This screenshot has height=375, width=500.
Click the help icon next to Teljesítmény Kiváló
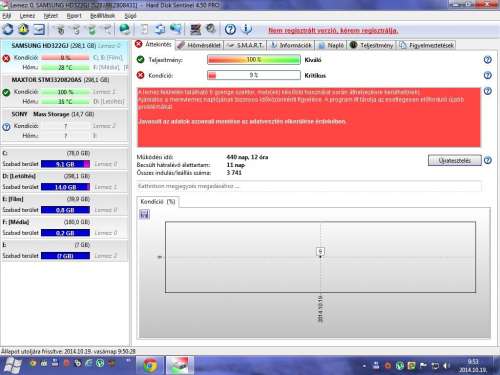pos(487,60)
